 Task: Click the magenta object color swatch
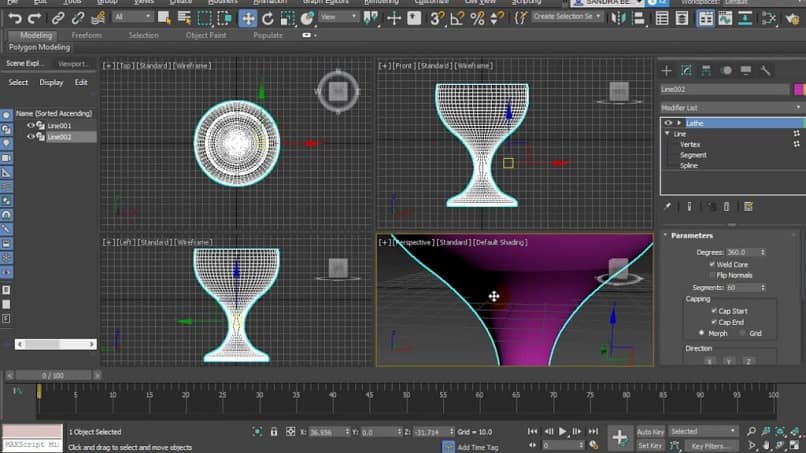798,89
